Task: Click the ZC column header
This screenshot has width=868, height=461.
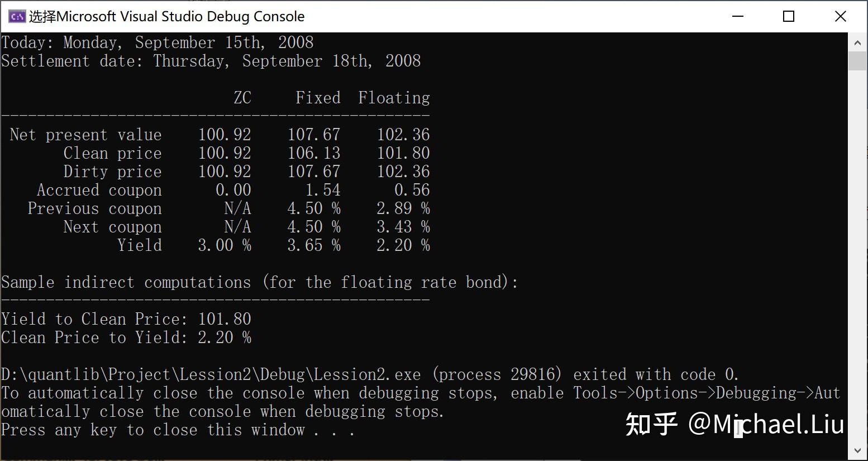Action: (x=242, y=98)
